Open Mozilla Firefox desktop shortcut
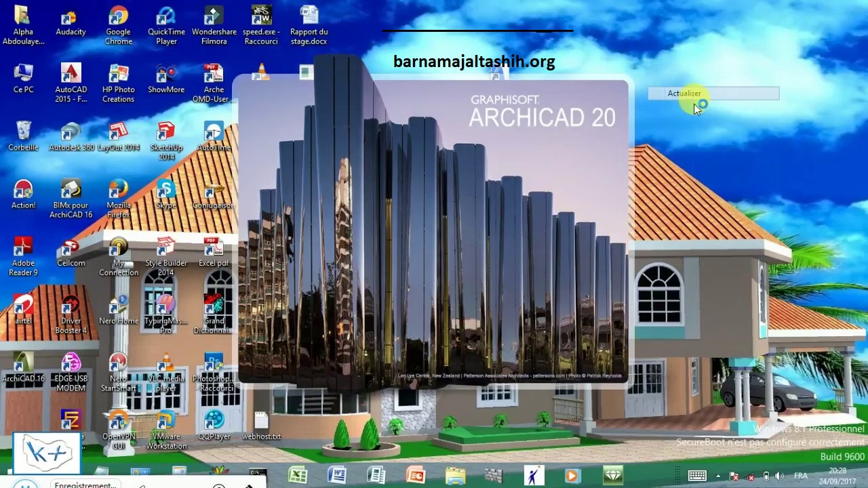 pyautogui.click(x=118, y=199)
